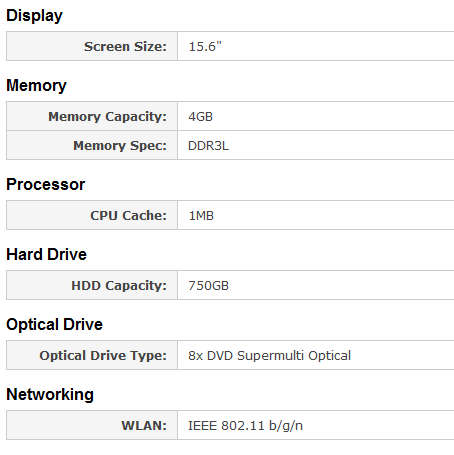Select the WLAN label
Image resolution: width=454 pixels, height=455 pixels.
coord(144,426)
